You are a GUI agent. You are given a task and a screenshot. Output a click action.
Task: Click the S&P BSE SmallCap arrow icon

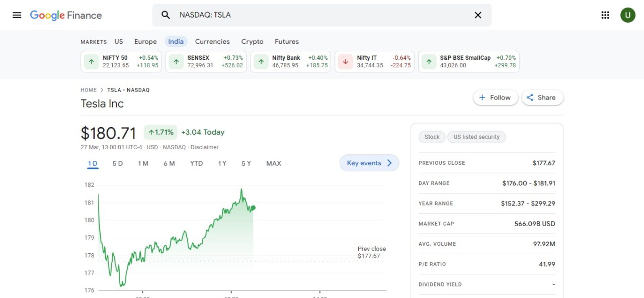pyautogui.click(x=429, y=62)
